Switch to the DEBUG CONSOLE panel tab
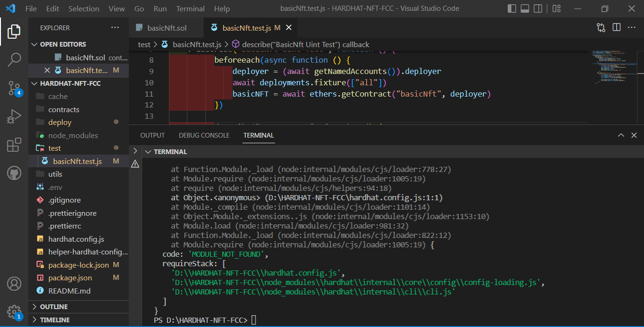 pos(204,135)
